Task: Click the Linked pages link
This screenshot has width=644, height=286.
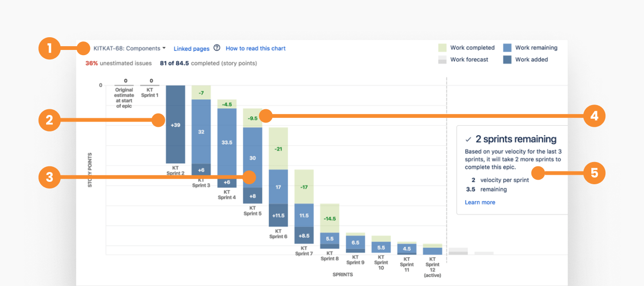Action: click(x=191, y=49)
